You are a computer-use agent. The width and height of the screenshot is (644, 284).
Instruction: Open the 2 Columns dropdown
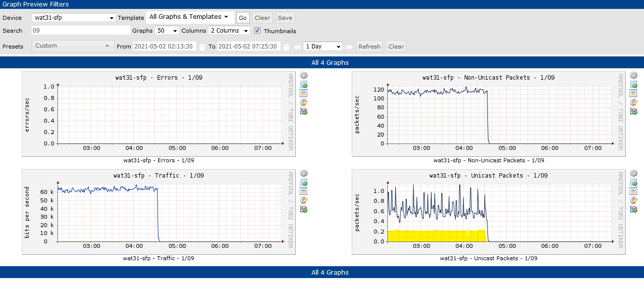coord(229,31)
